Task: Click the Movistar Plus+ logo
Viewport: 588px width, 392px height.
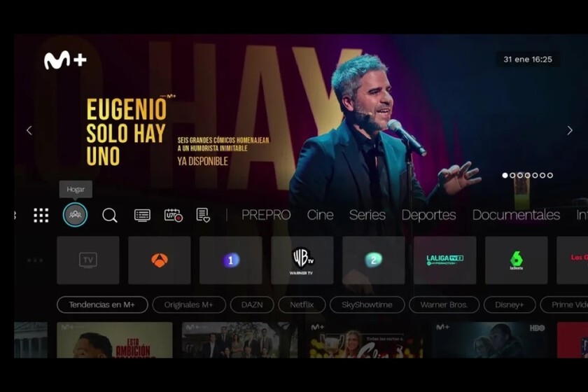Action: pyautogui.click(x=65, y=60)
